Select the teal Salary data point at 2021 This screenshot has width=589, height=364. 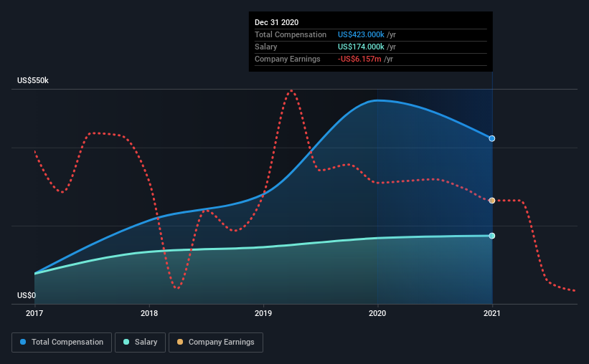coord(491,236)
